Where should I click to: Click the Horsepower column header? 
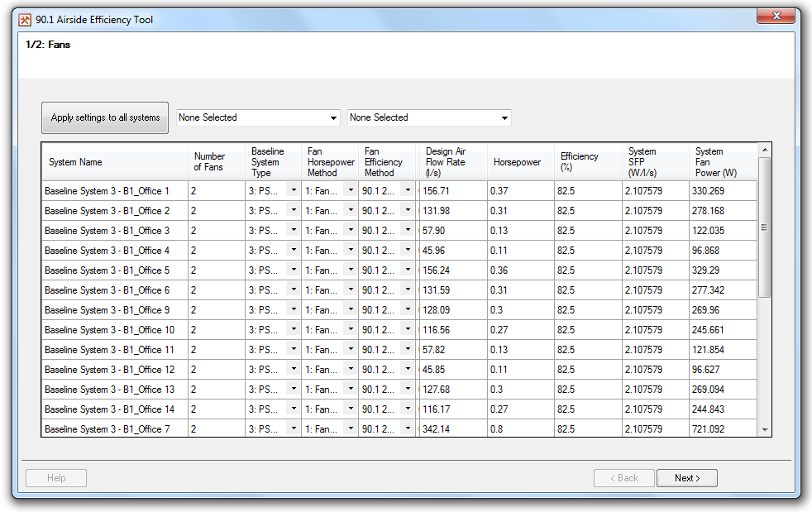click(520, 161)
